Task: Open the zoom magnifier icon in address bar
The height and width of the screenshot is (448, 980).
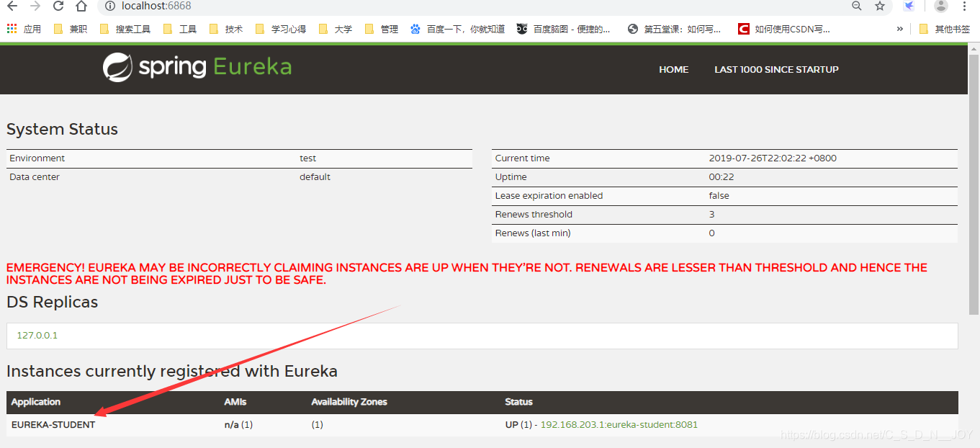Action: pyautogui.click(x=857, y=6)
